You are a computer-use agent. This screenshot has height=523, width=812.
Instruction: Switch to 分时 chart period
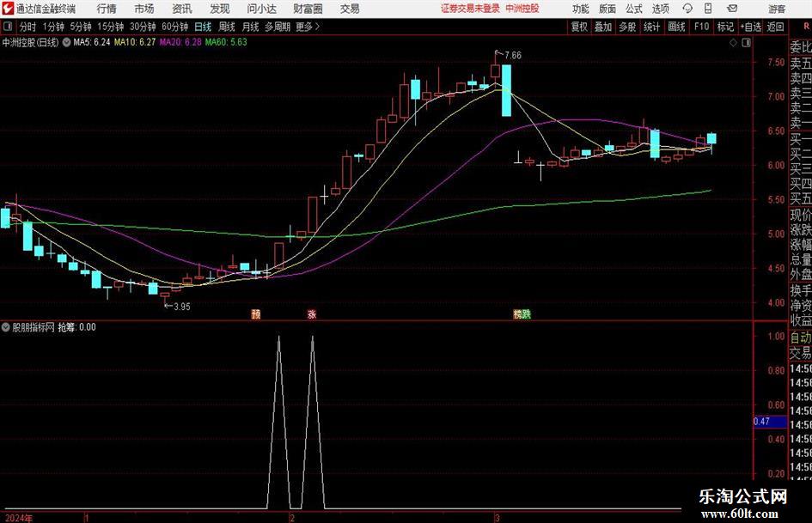point(28,27)
